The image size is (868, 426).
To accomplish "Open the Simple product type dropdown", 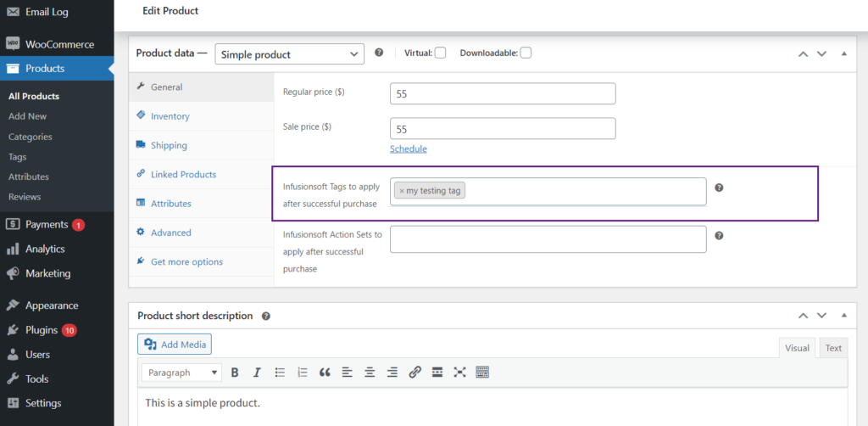I will (x=290, y=54).
